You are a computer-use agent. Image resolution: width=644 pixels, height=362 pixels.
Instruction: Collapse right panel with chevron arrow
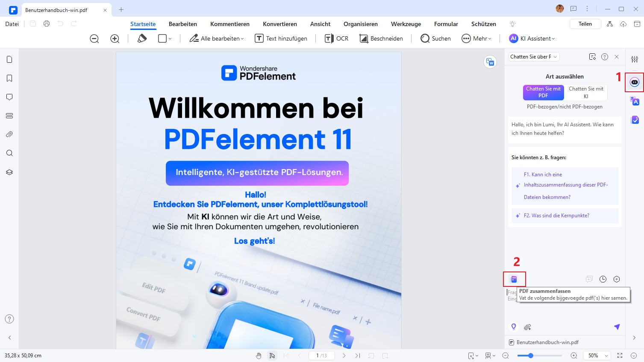coord(635,338)
